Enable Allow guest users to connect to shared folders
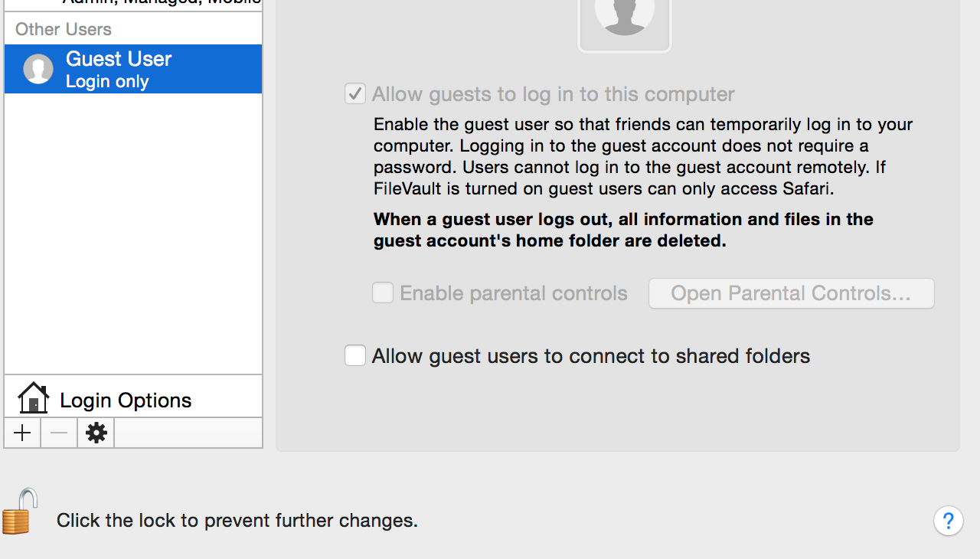 pyautogui.click(x=355, y=356)
